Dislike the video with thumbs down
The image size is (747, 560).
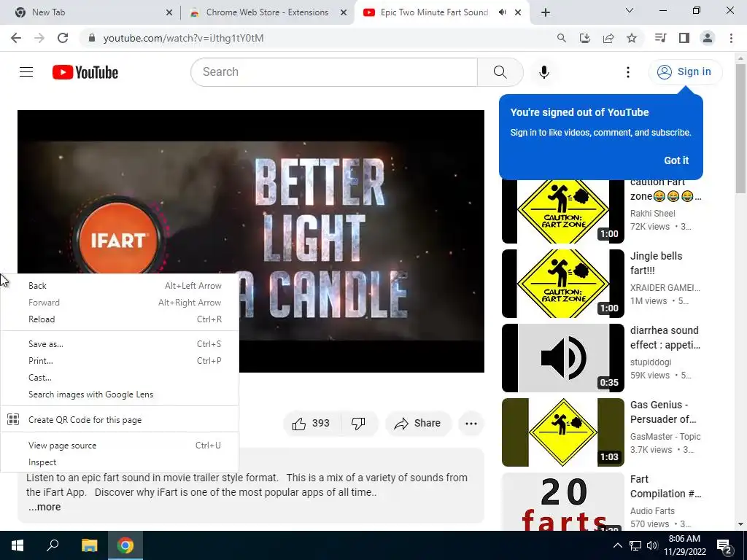[359, 423]
